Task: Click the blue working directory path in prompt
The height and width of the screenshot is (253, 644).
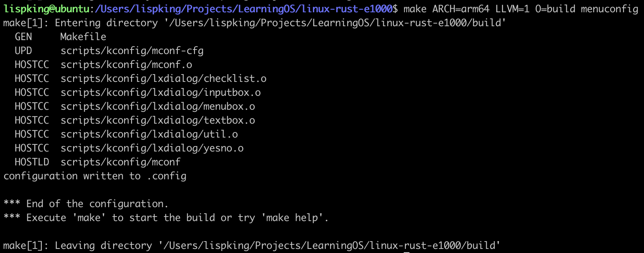Action: 244,9
